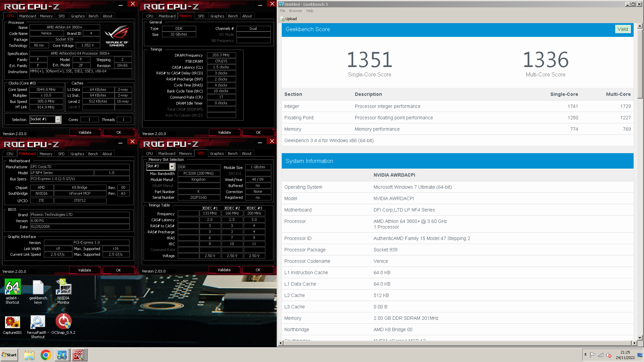Click Geekbench vertical scrollbar up arrow
644x362 pixels.
[640, 26]
